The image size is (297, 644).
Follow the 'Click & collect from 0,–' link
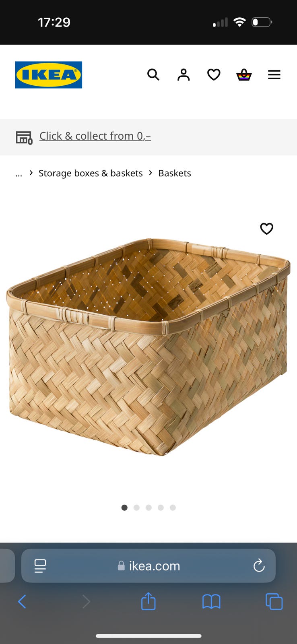[95, 136]
